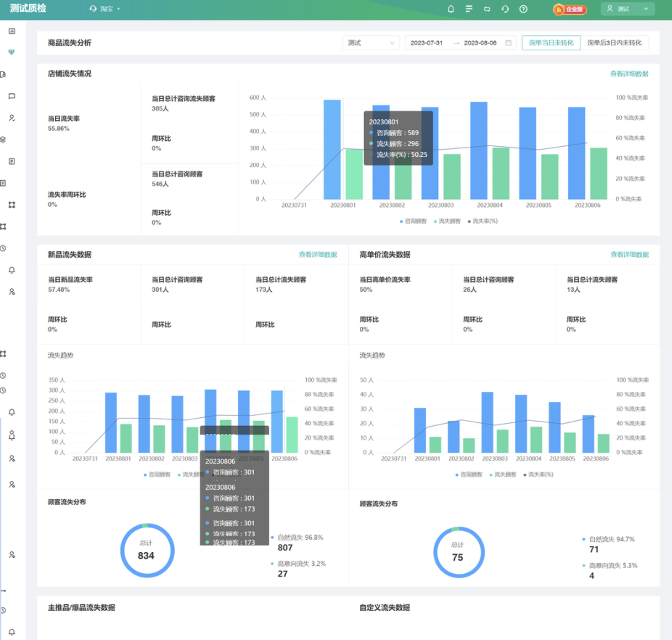Click the 自定义流失数据 heading
This screenshot has width=672, height=640.
click(384, 608)
